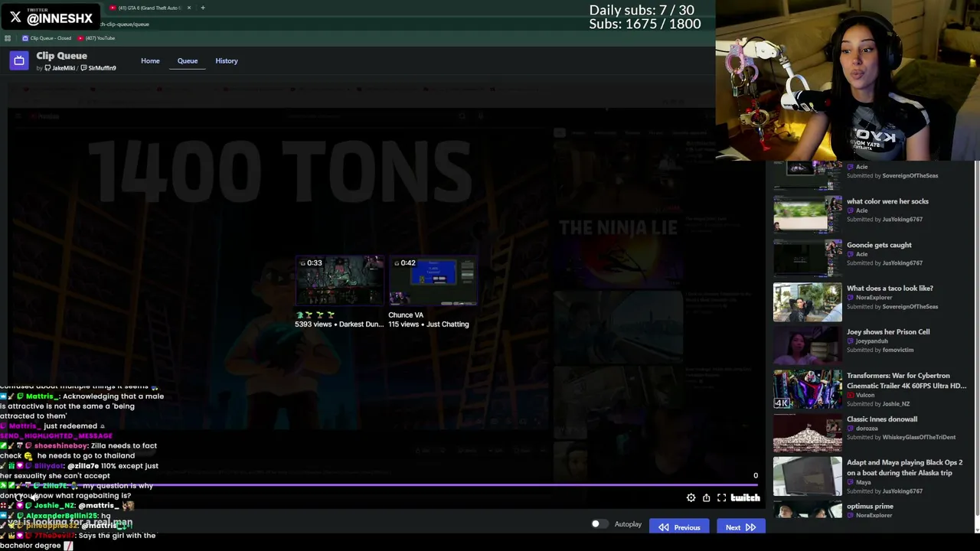Image resolution: width=980 pixels, height=551 pixels.
Task: Select the 'optimus prime' clip thumbnail
Action: click(x=808, y=510)
